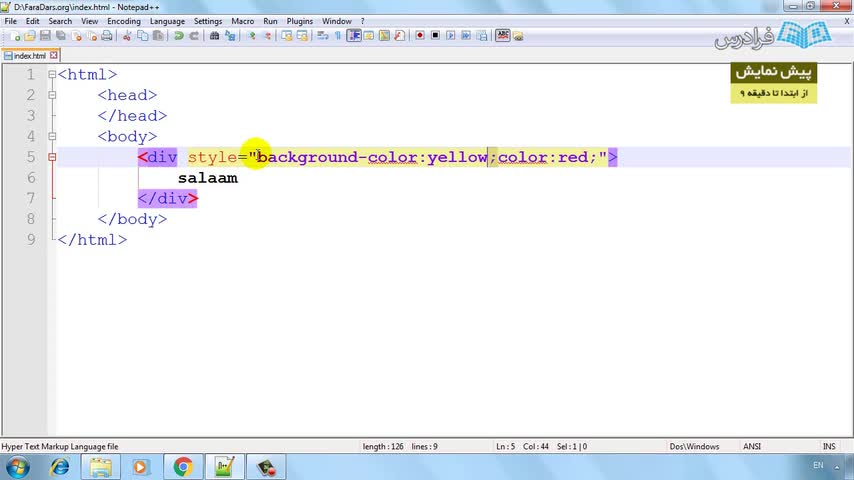
Task: Click the closing </div> tag on line 7
Action: 167,198
